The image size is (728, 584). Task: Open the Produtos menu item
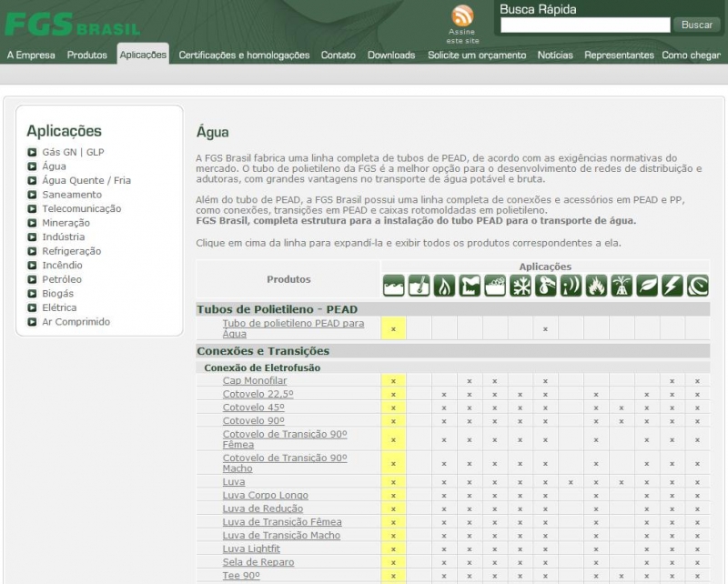86,55
